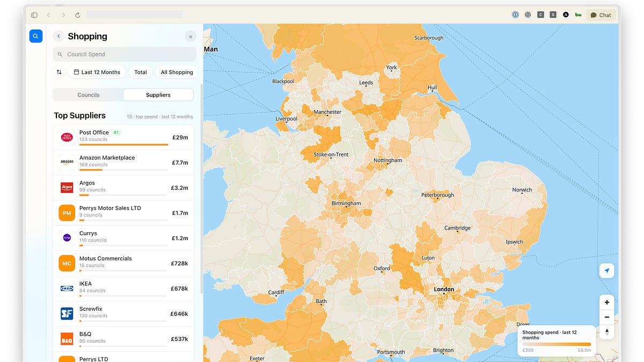Click the green bw extension icon
The width and height of the screenshot is (644, 362).
(x=578, y=15)
